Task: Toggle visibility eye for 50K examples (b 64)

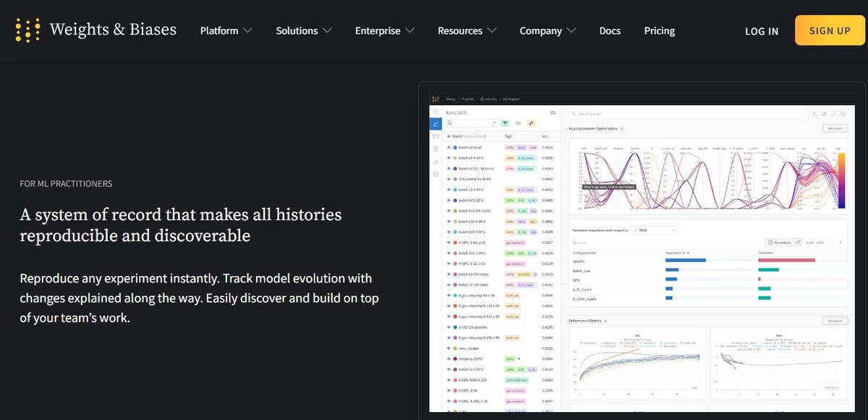Action: (448, 178)
